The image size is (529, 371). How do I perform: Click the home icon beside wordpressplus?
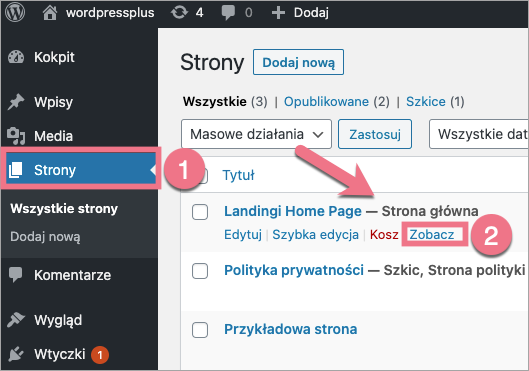[x=50, y=13]
